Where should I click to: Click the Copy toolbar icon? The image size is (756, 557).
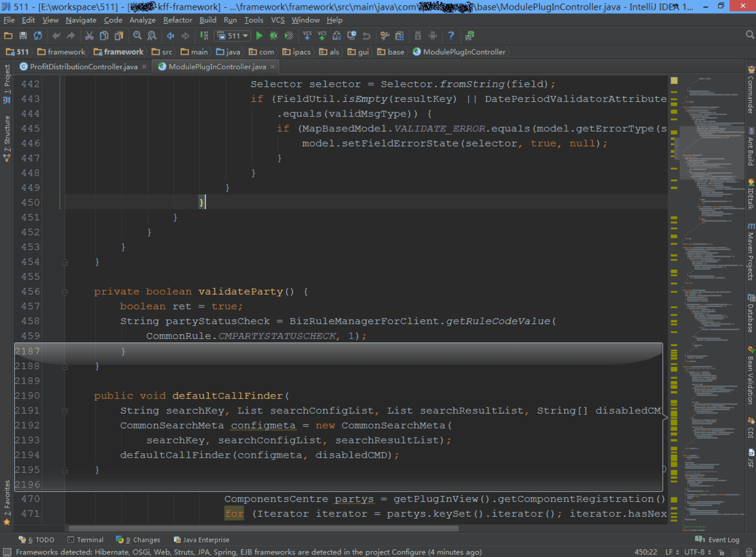click(x=104, y=36)
